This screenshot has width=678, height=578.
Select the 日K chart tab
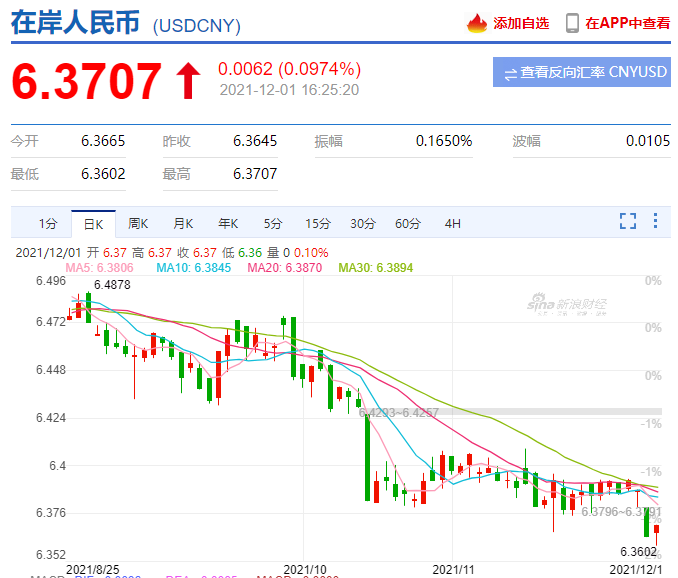click(x=93, y=224)
